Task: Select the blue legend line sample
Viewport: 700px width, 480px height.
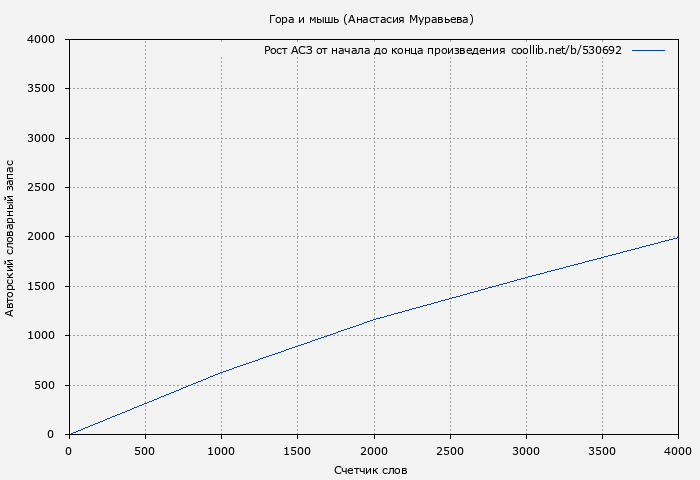Action: (648, 50)
